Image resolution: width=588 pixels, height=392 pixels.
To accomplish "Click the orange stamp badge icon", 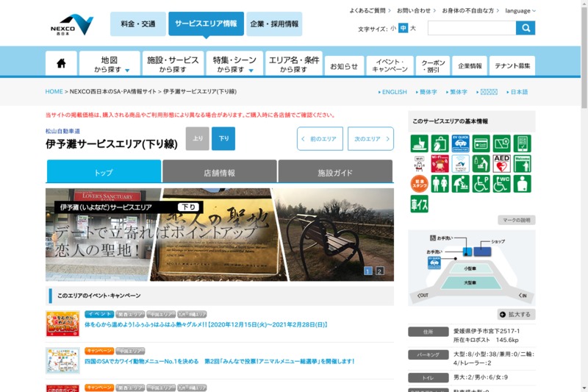I will click(420, 184).
